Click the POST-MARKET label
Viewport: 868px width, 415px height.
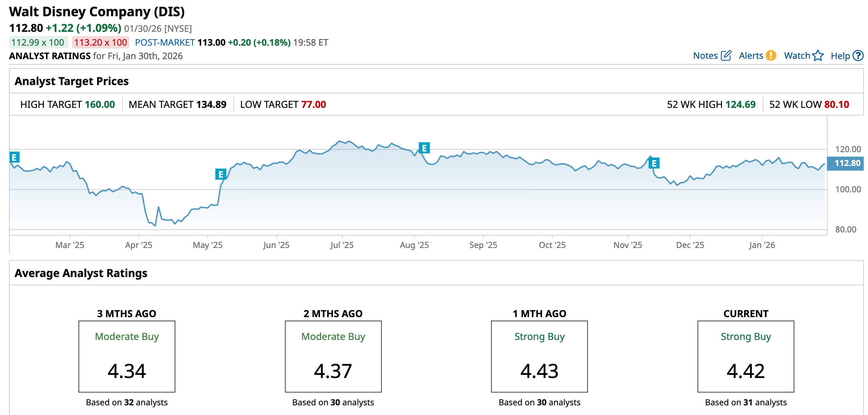coord(165,43)
